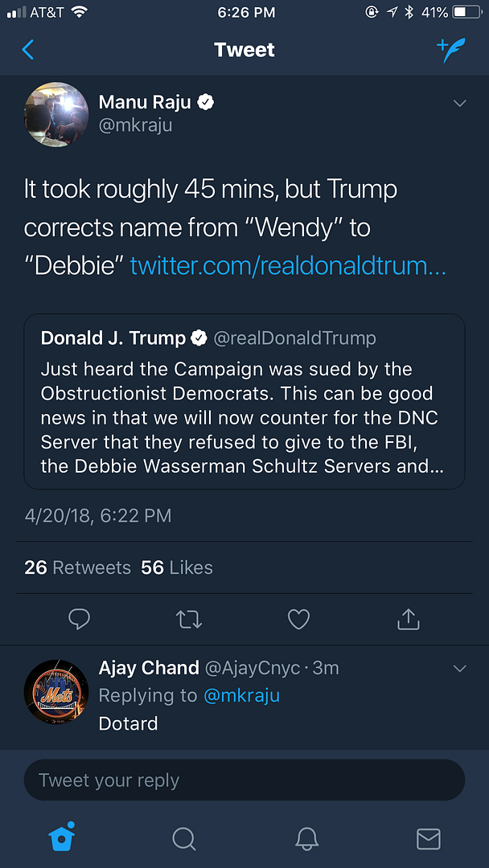Open the @mkraju mention in the reply
The image size is (489, 868).
[x=242, y=695]
